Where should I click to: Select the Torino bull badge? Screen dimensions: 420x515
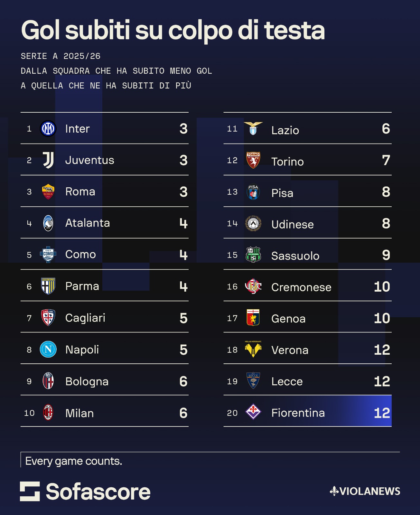(253, 160)
